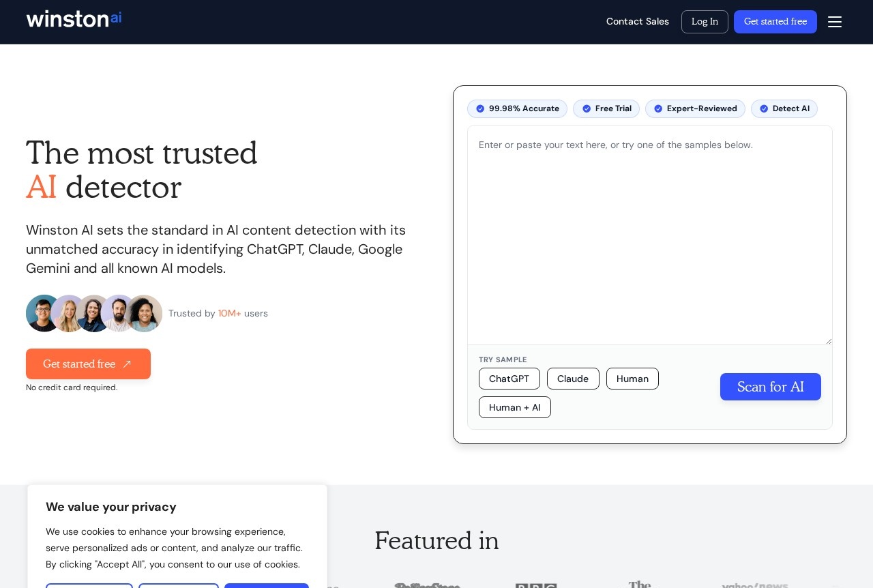This screenshot has width=873, height=588.
Task: Open the hamburger menu icon
Action: coord(835,22)
